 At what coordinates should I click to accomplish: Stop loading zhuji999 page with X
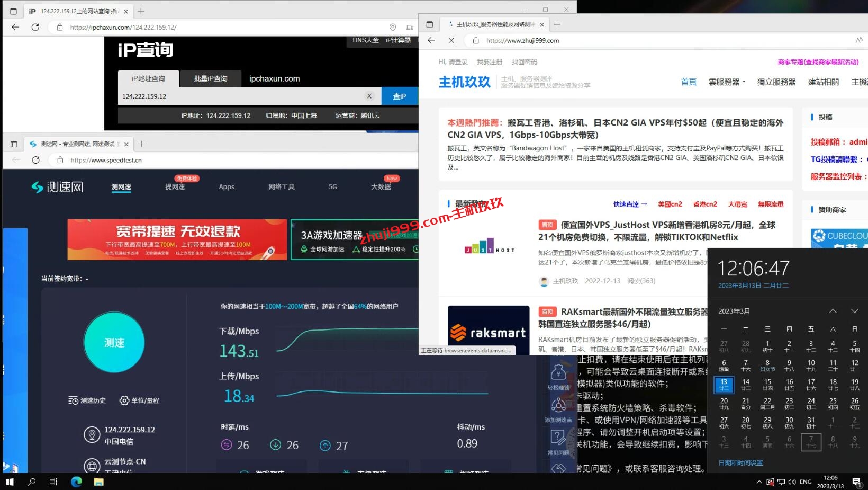pos(451,40)
